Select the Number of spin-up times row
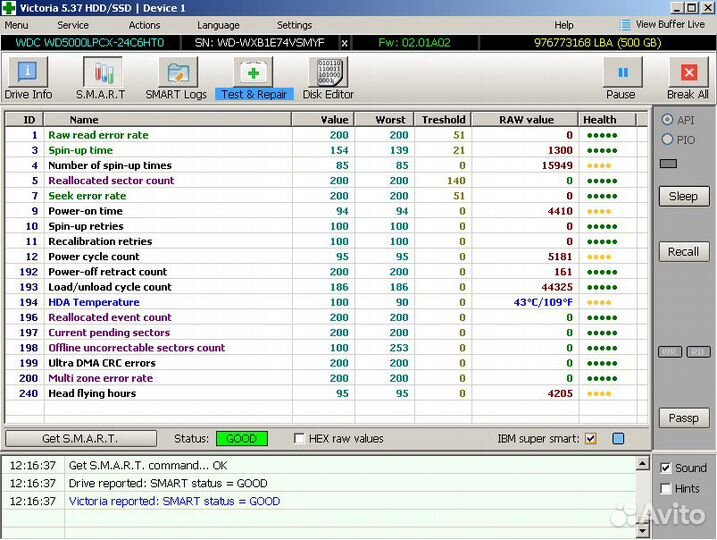 (x=326, y=165)
